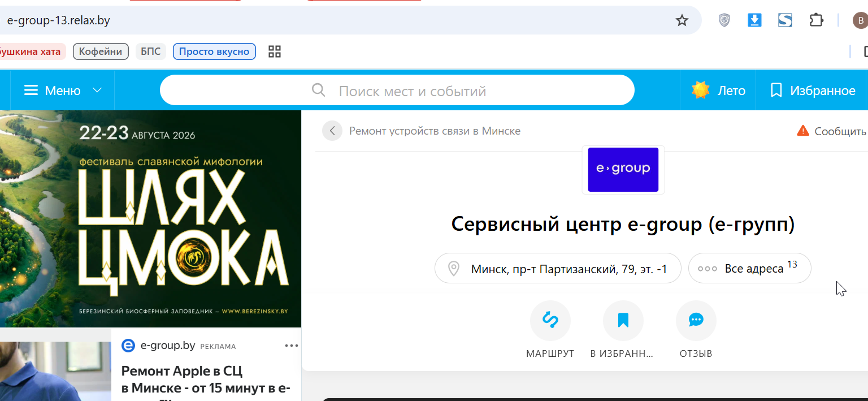Leave a review via ОТЗЫВ icon
This screenshot has width=868, height=401.
696,321
